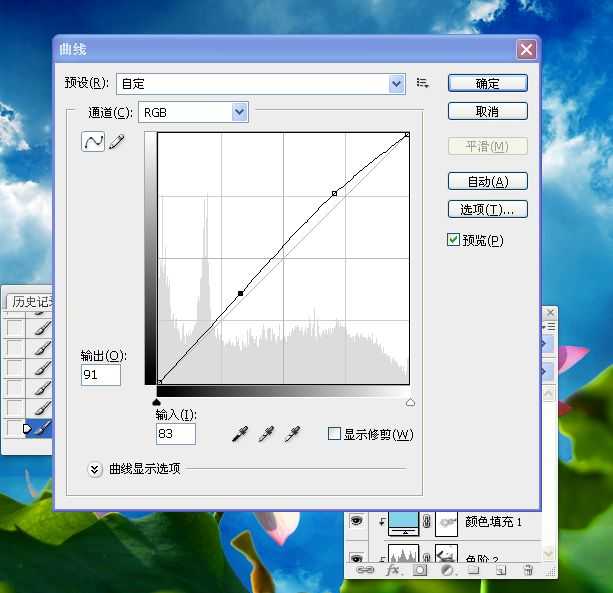Screen dimensions: 613x593
Task: Click the 颜色填充 1 layer mask thumbnail
Action: tap(446, 523)
